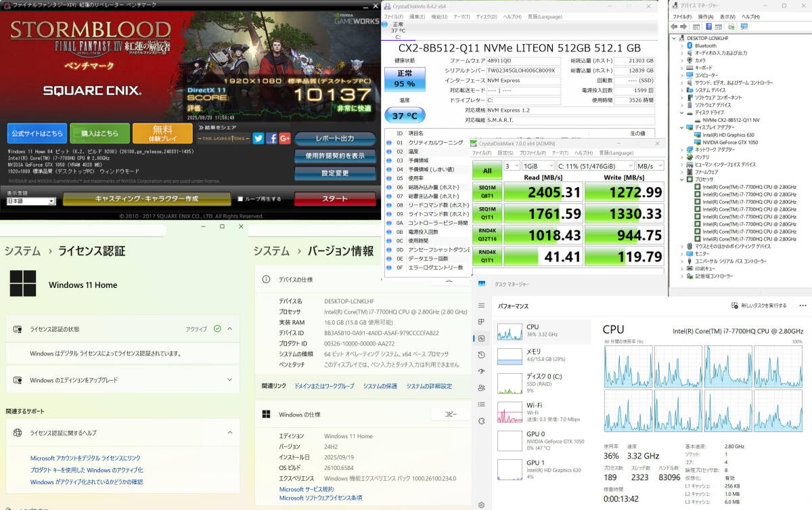
Task: Open the MB/s unit dropdown
Action: (x=651, y=165)
